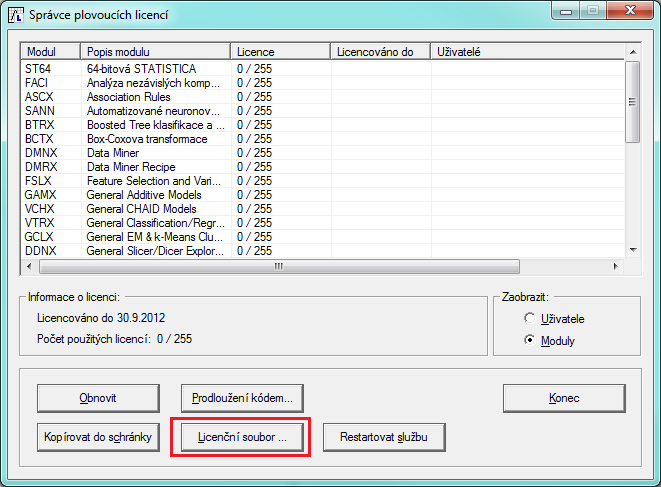Select the Data Miner Recipe row

tap(322, 167)
